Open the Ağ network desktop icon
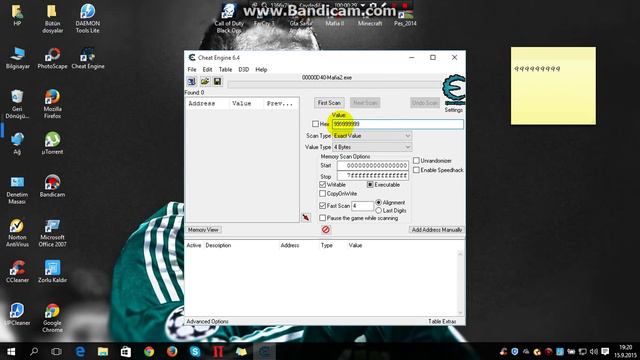The height and width of the screenshot is (360, 640). (x=17, y=143)
